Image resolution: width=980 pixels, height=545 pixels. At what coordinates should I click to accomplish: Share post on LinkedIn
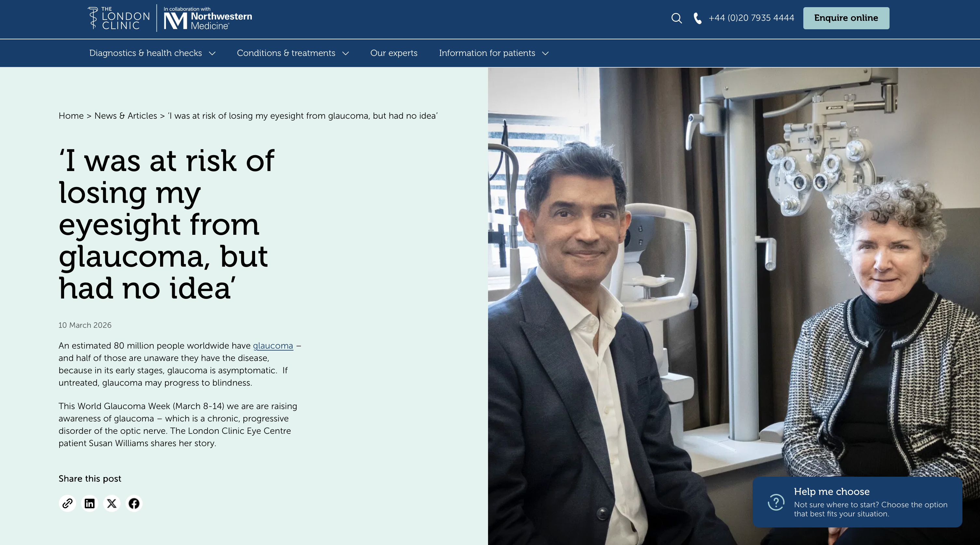(x=89, y=503)
